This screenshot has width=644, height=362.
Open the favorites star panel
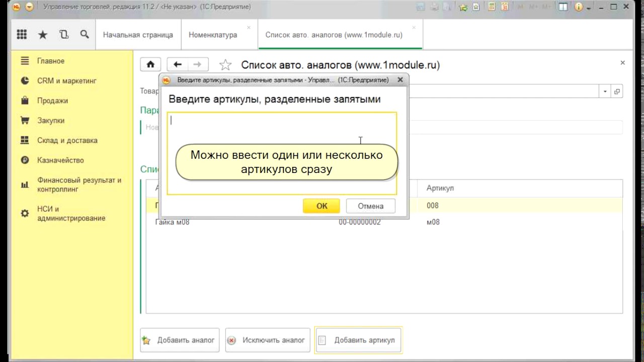point(43,35)
